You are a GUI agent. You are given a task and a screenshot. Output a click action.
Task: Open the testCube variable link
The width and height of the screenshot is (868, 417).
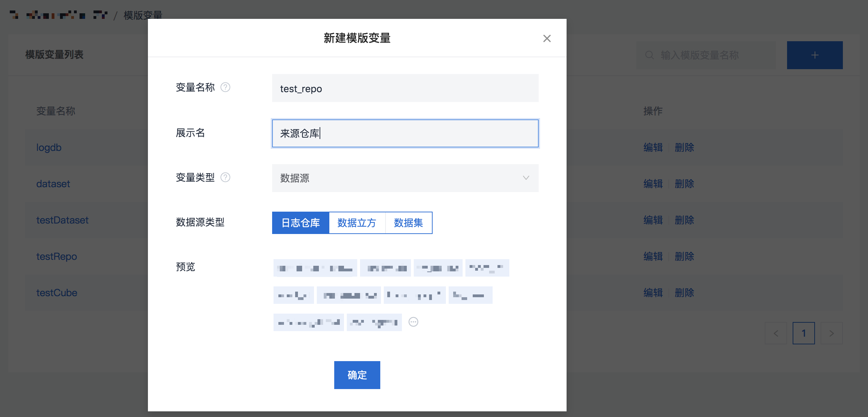click(57, 293)
